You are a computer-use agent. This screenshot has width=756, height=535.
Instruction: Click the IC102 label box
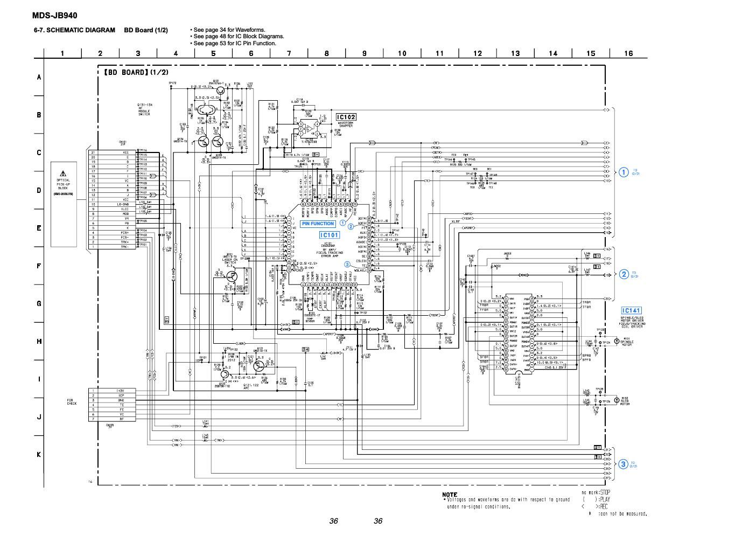[x=346, y=117]
